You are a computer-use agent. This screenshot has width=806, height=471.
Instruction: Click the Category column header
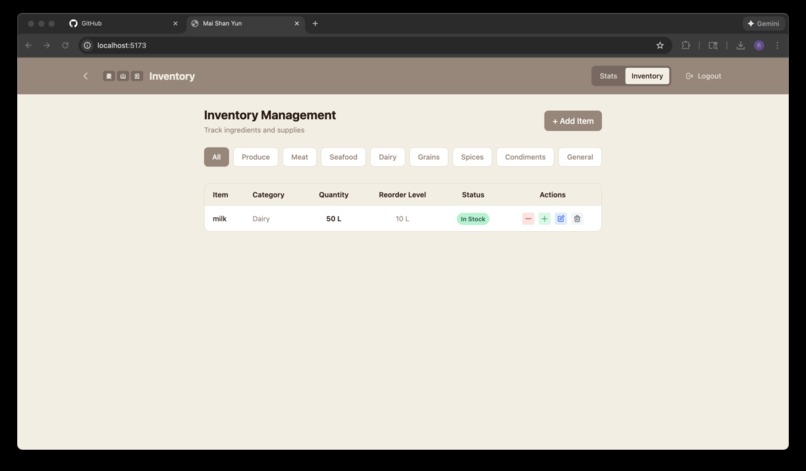[x=268, y=194]
